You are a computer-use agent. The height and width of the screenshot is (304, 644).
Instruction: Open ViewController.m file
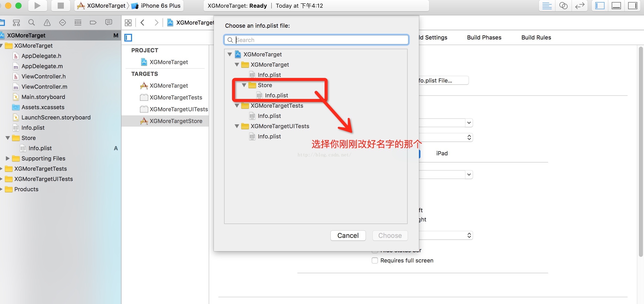pos(44,87)
